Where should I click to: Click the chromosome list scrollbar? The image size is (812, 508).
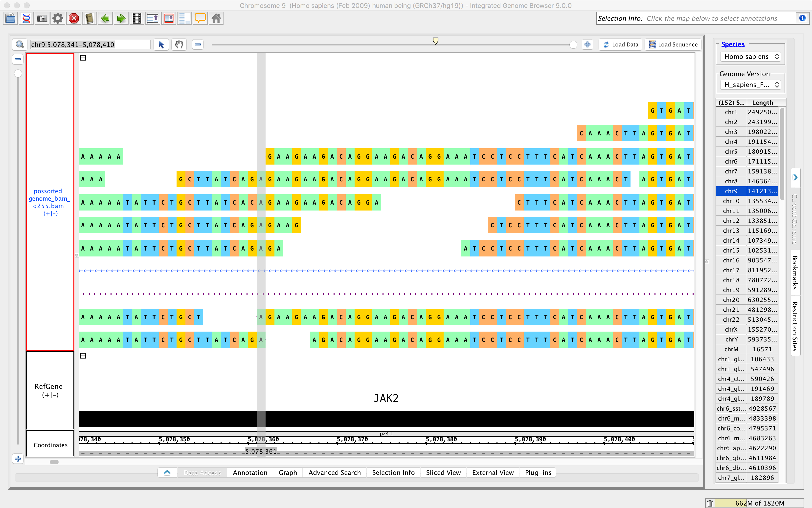[782, 153]
